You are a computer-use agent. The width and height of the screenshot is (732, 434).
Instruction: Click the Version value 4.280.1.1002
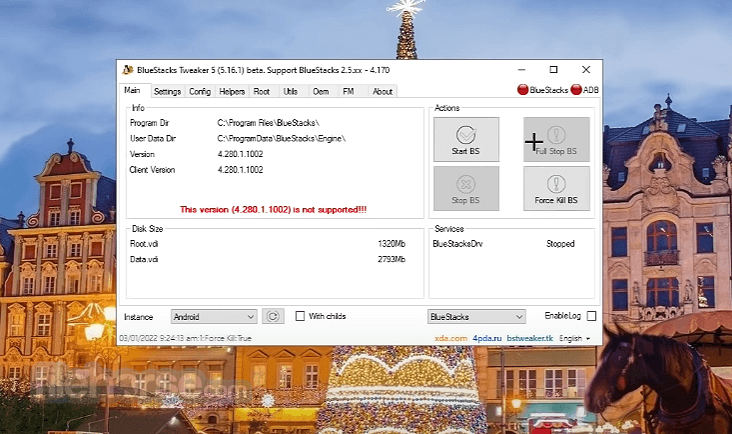(x=240, y=154)
